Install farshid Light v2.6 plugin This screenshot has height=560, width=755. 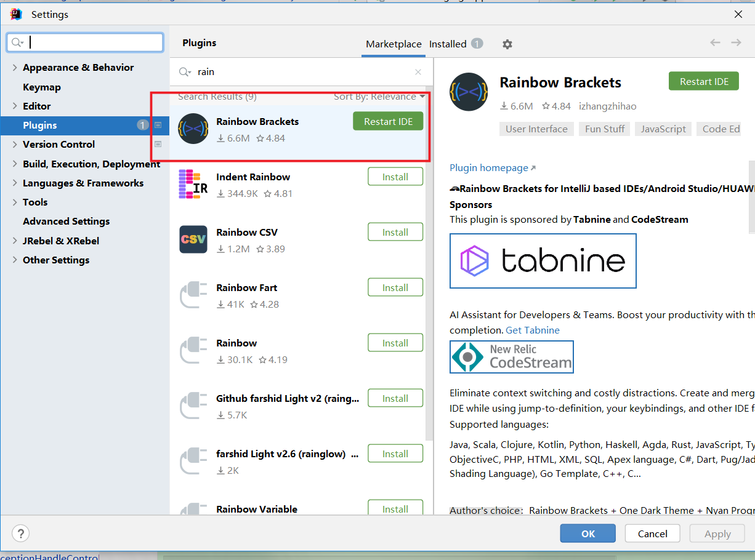pos(395,454)
